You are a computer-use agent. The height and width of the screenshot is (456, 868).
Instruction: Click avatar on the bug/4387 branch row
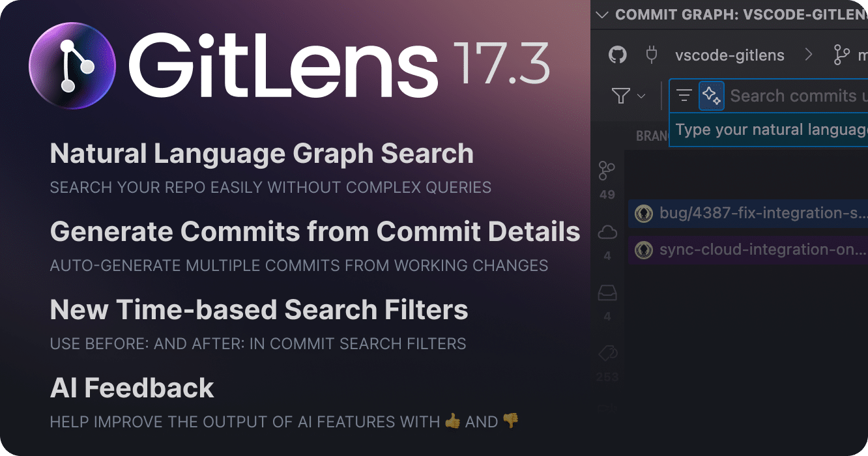click(644, 213)
